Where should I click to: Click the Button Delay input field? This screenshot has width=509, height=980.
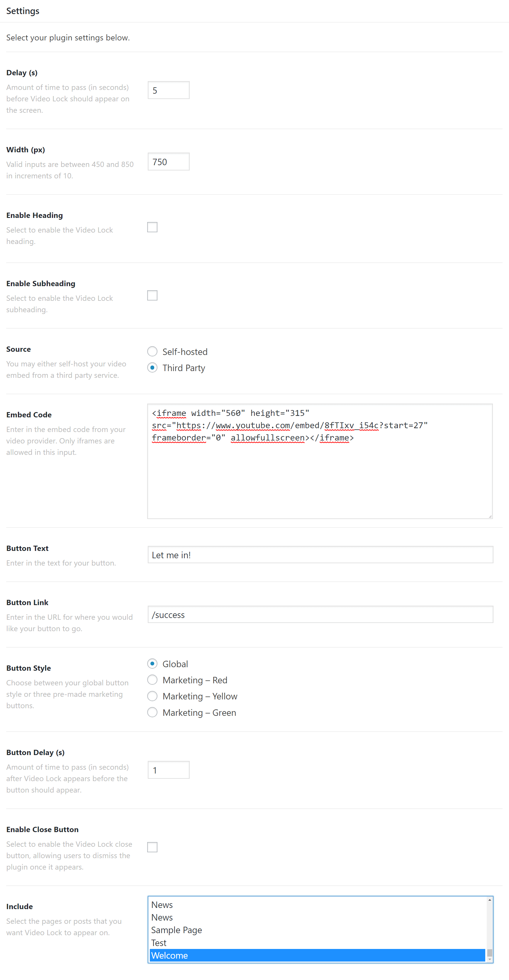tap(168, 770)
